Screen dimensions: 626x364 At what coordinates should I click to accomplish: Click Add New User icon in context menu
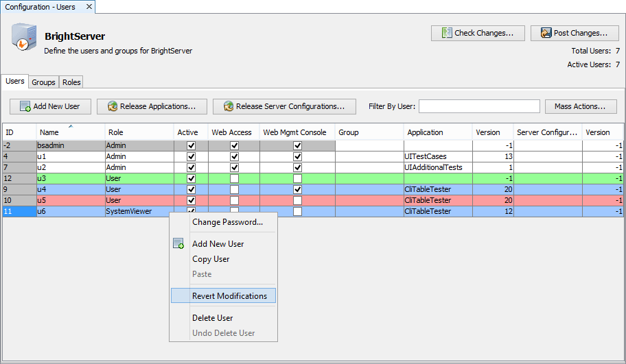(x=178, y=244)
